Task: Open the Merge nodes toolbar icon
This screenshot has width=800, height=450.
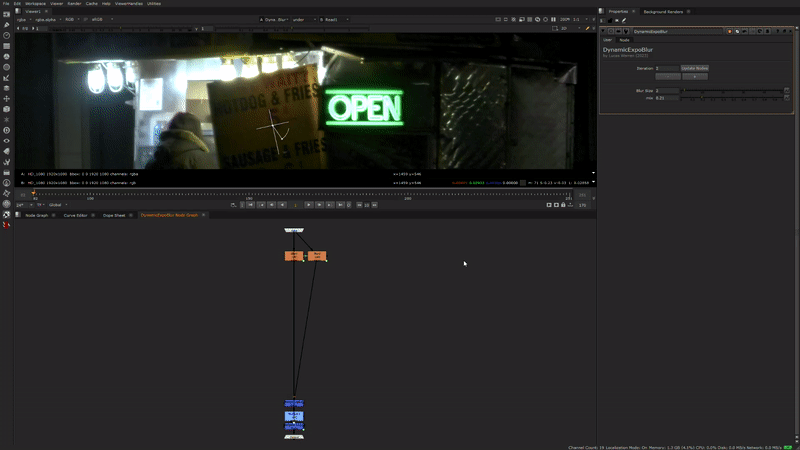Action: (x=6, y=88)
